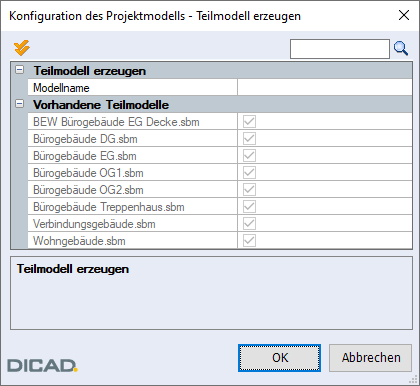Click the DICAD logo
The height and width of the screenshot is (386, 420).
(x=42, y=366)
